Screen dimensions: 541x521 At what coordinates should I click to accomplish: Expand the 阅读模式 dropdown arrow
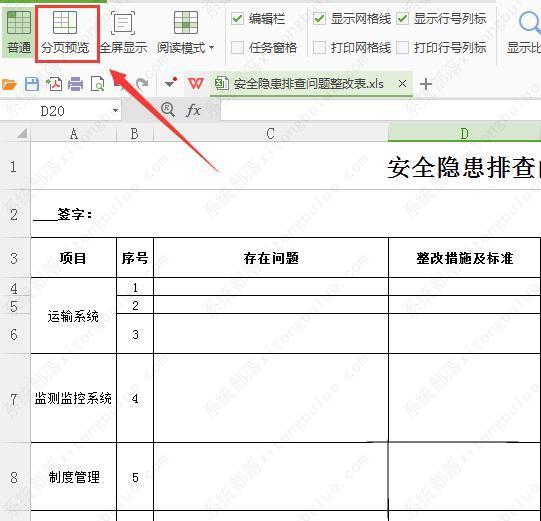[212, 47]
